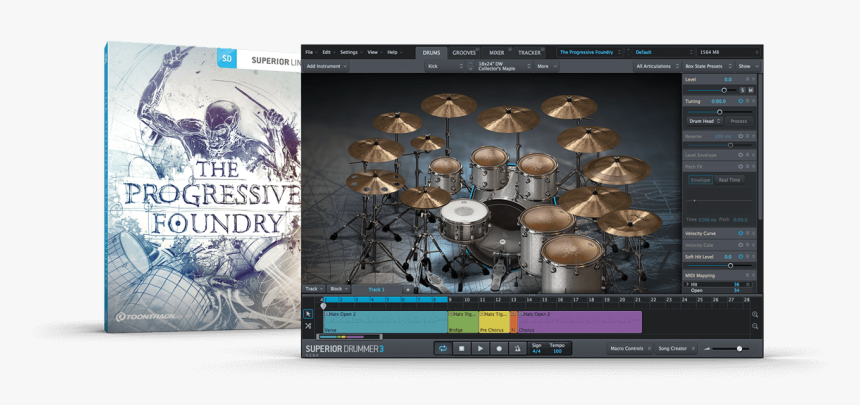The height and width of the screenshot is (405, 860).
Task: Adjust the Soft Hit Level slider
Action: tap(720, 266)
